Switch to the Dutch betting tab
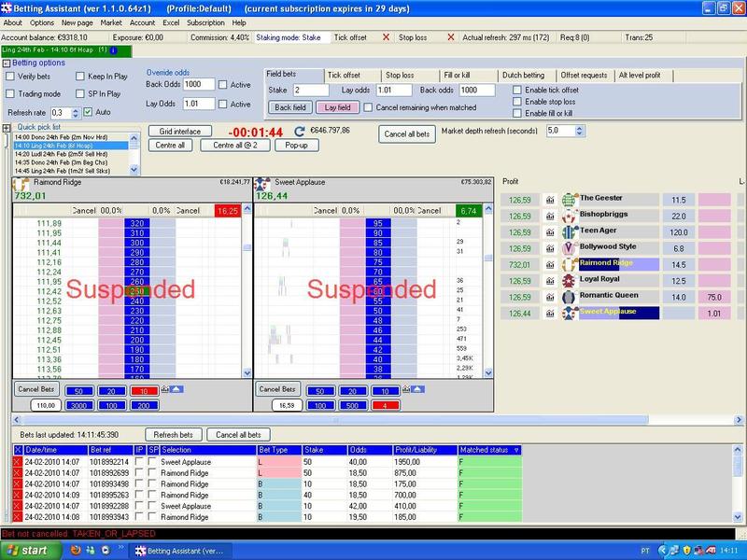The width and height of the screenshot is (747, 560). tap(521, 75)
